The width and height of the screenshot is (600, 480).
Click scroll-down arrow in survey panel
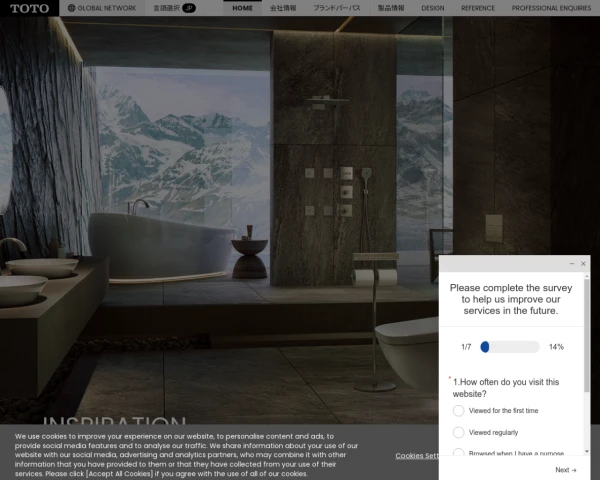587,452
